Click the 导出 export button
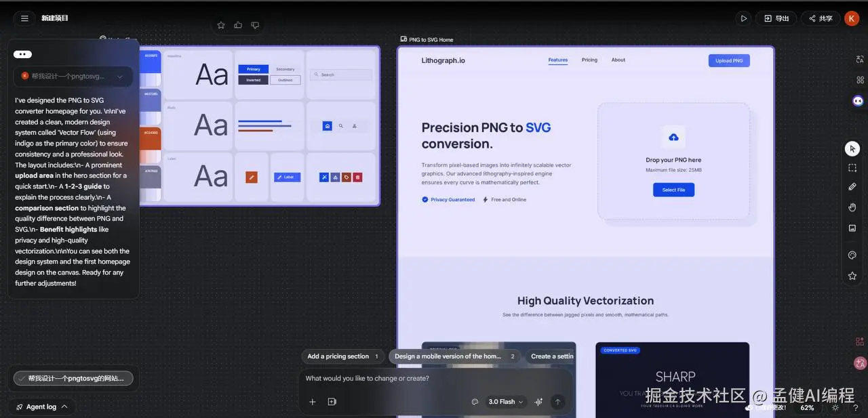 775,18
